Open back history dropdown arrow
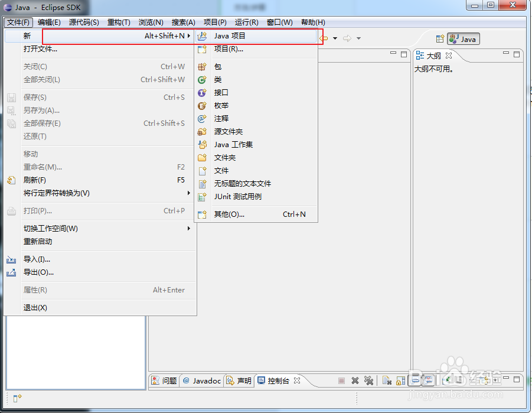The width and height of the screenshot is (532, 413). click(335, 38)
